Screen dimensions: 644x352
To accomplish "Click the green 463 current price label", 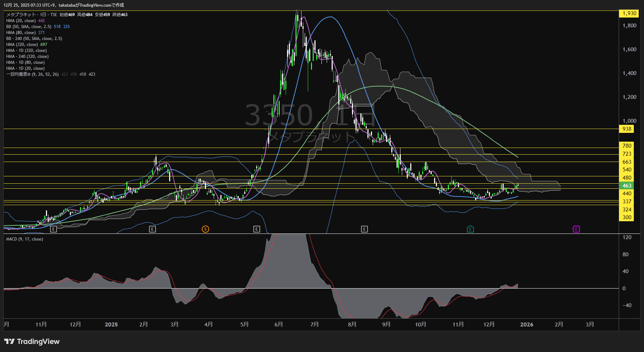I will [627, 186].
